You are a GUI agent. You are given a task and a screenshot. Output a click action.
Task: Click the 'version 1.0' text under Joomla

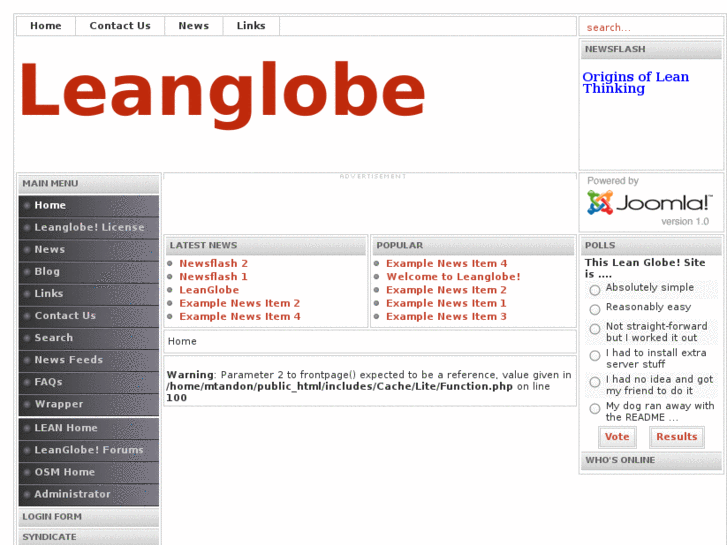[x=685, y=222]
